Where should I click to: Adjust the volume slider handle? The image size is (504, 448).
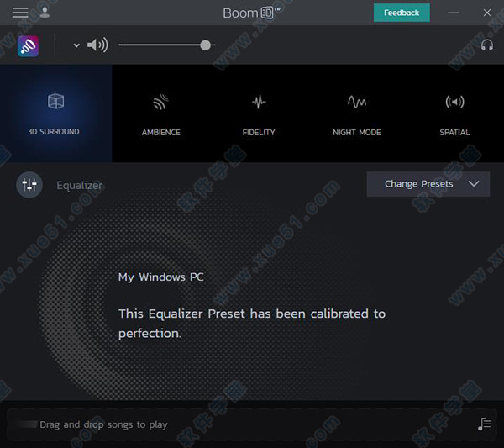pyautogui.click(x=205, y=45)
